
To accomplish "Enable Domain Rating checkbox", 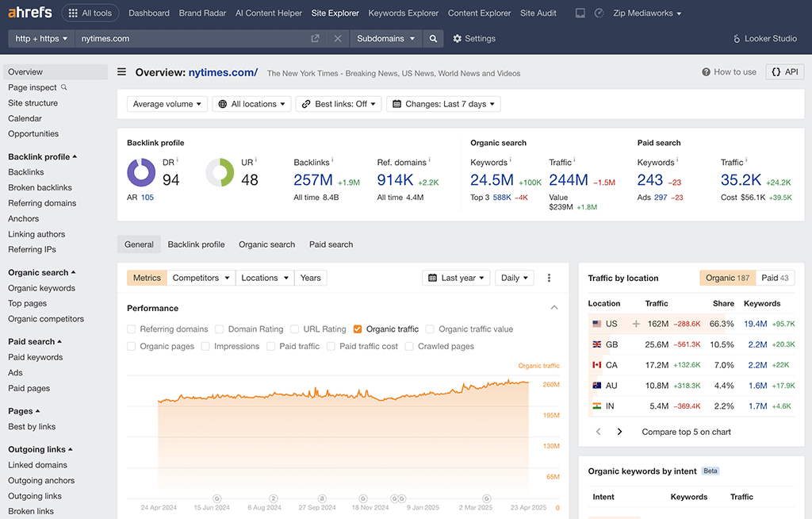I will point(220,329).
